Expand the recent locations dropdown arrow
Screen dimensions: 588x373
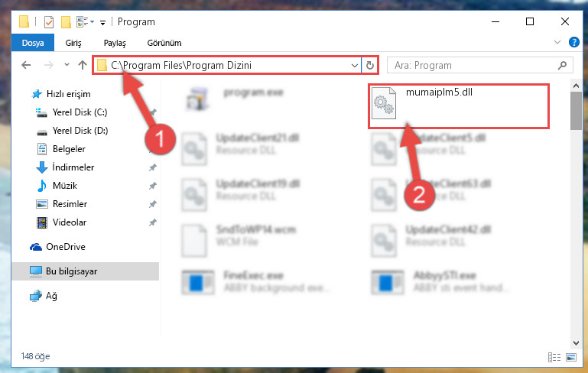tap(67, 65)
